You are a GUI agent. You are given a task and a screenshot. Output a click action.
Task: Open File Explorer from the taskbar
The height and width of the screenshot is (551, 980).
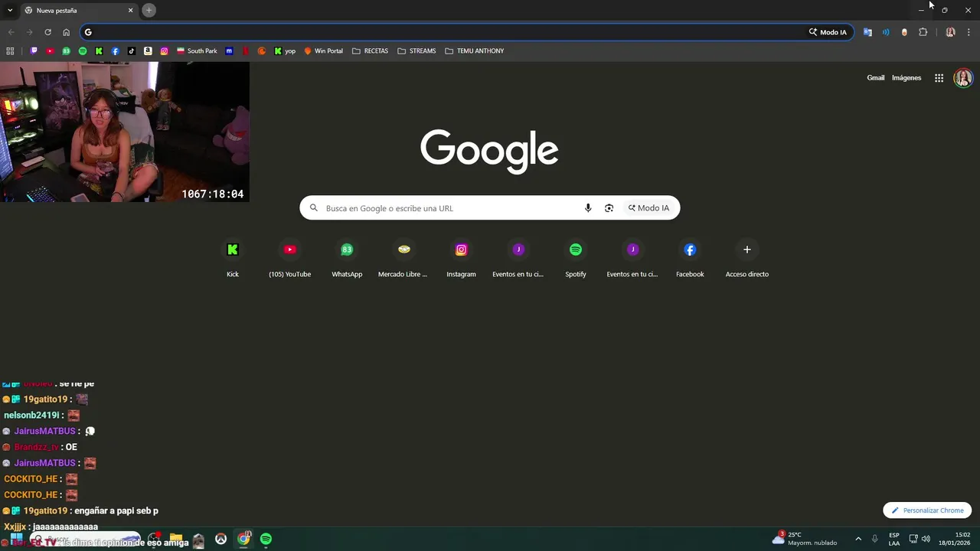176,539
